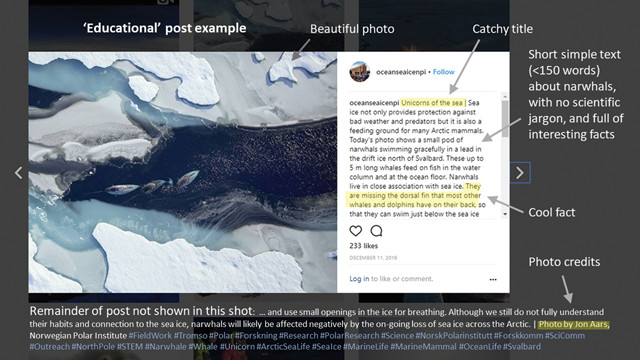The image size is (640, 360).
Task: Open comments with the speech bubble icon
Action: point(376,231)
